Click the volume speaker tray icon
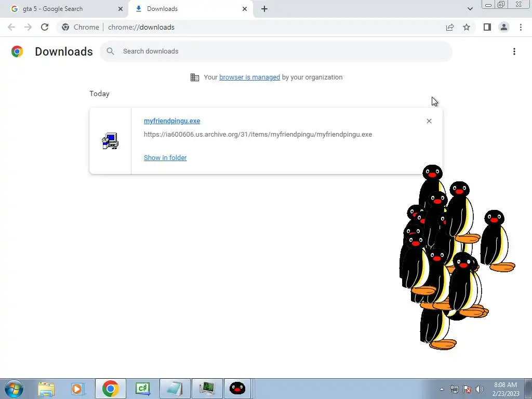This screenshot has width=532, height=399. (480, 389)
